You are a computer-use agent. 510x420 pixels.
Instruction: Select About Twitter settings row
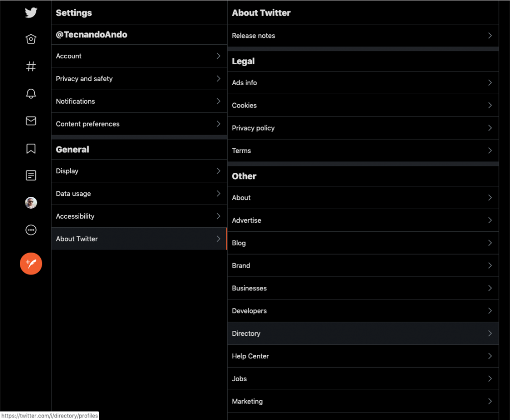coord(139,239)
